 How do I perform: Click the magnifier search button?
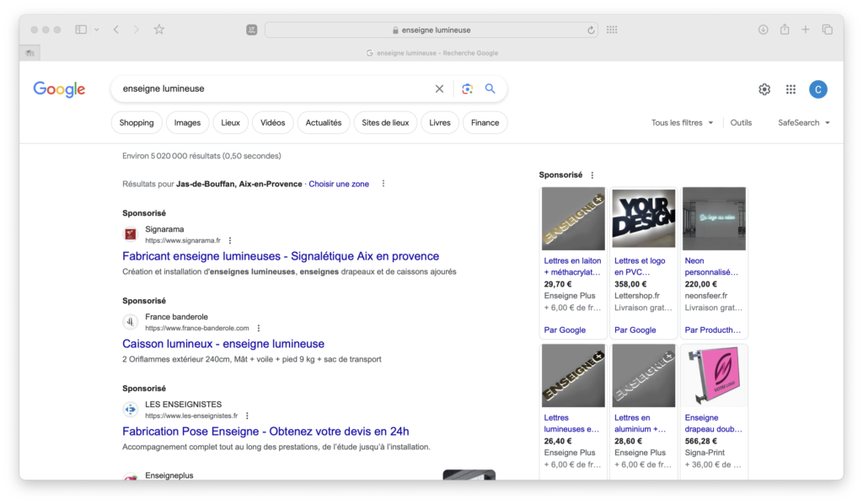pyautogui.click(x=490, y=88)
